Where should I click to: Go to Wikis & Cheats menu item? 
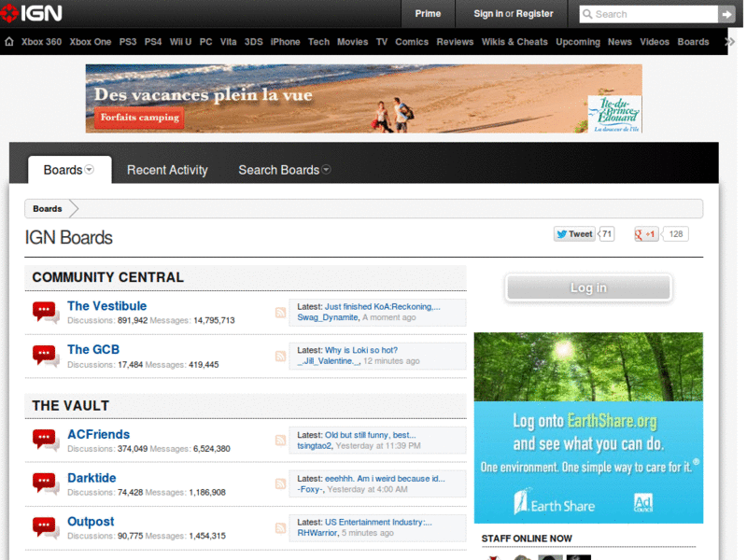(514, 42)
